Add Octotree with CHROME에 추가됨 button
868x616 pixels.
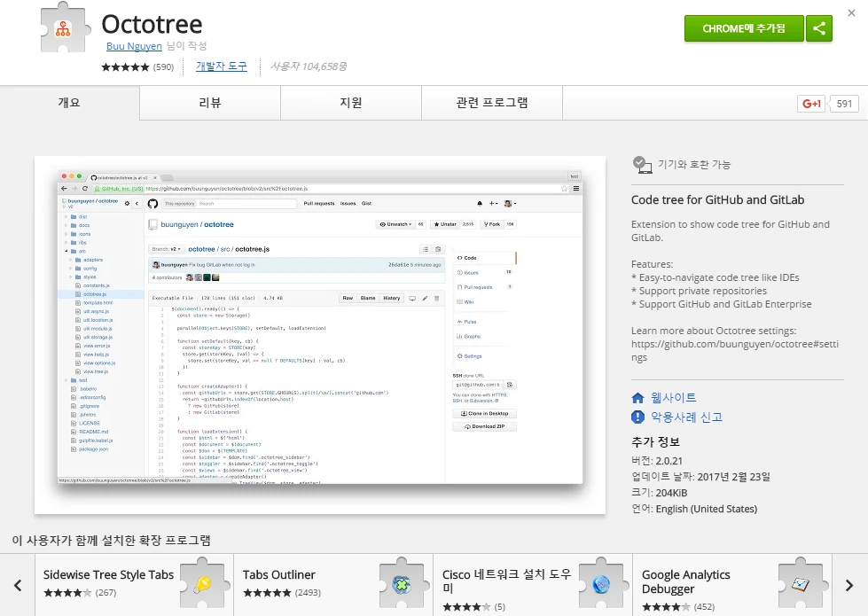744,28
